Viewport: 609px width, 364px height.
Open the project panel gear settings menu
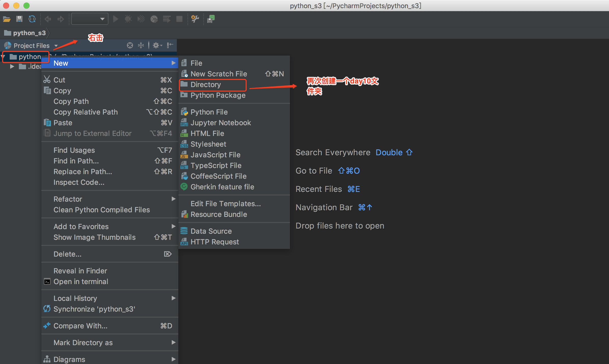click(x=157, y=46)
